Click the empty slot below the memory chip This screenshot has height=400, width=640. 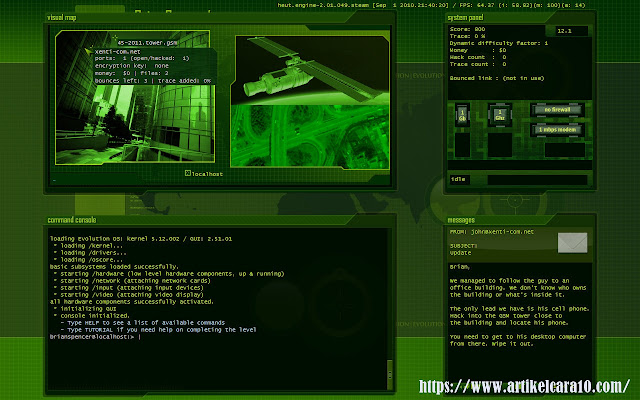click(x=462, y=145)
